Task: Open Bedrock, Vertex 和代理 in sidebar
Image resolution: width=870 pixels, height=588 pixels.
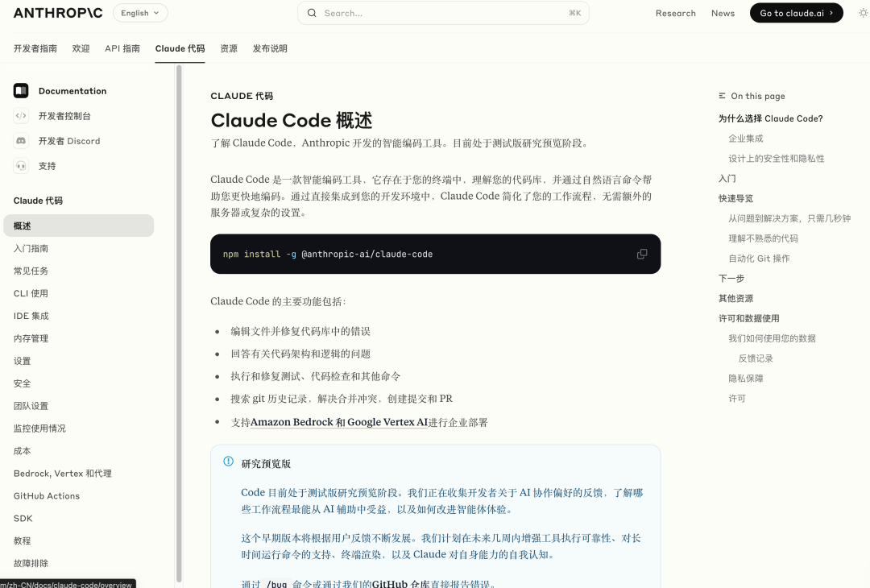Action: tap(63, 473)
